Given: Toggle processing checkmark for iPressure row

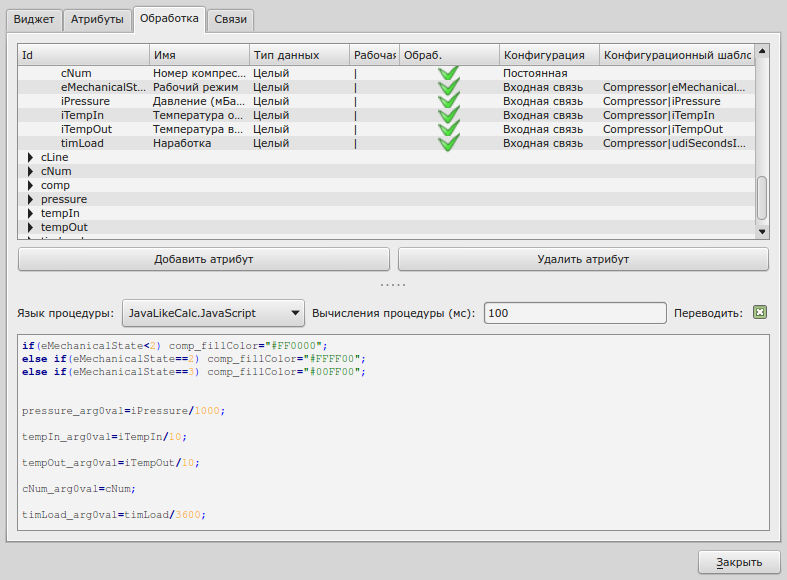Looking at the screenshot, I should 448,101.
